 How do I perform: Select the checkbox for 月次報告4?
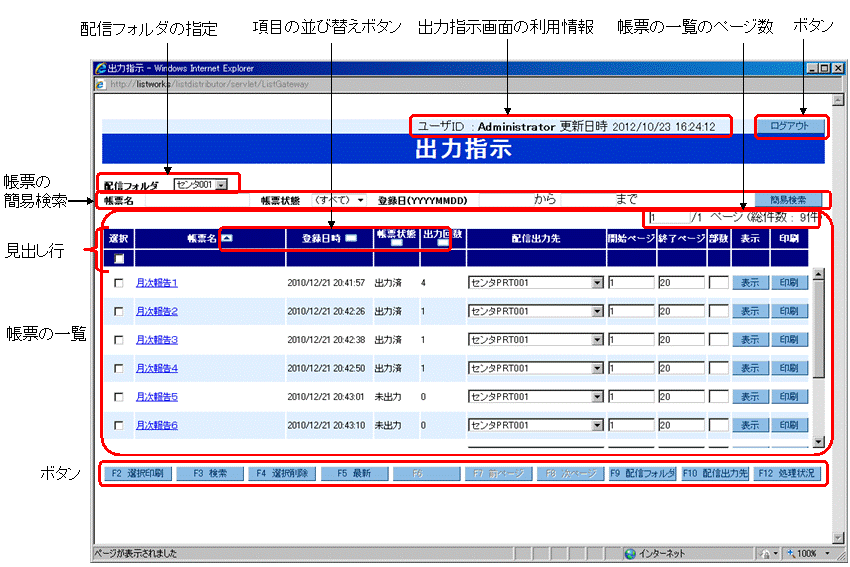pos(119,368)
